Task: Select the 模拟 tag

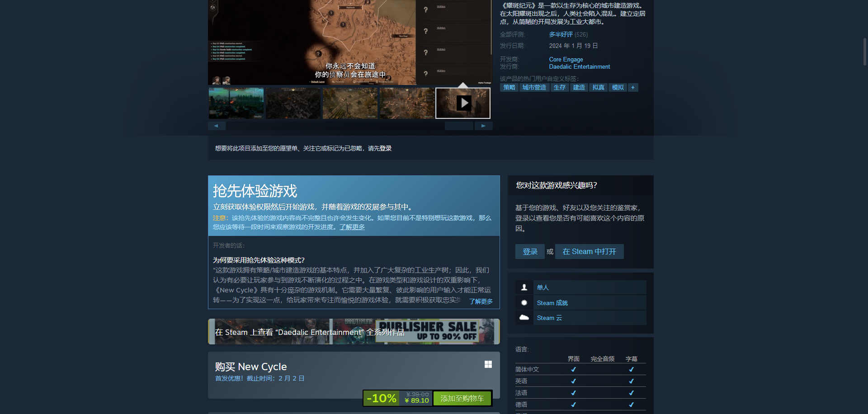Action: [x=618, y=87]
